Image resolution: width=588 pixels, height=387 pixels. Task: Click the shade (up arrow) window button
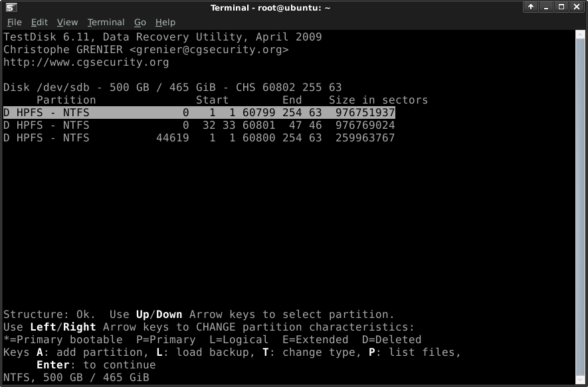click(531, 7)
